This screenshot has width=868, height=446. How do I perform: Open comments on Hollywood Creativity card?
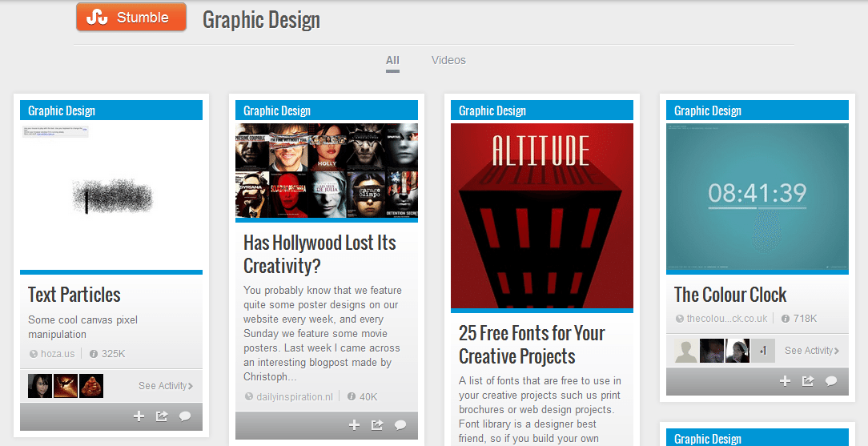tap(400, 425)
